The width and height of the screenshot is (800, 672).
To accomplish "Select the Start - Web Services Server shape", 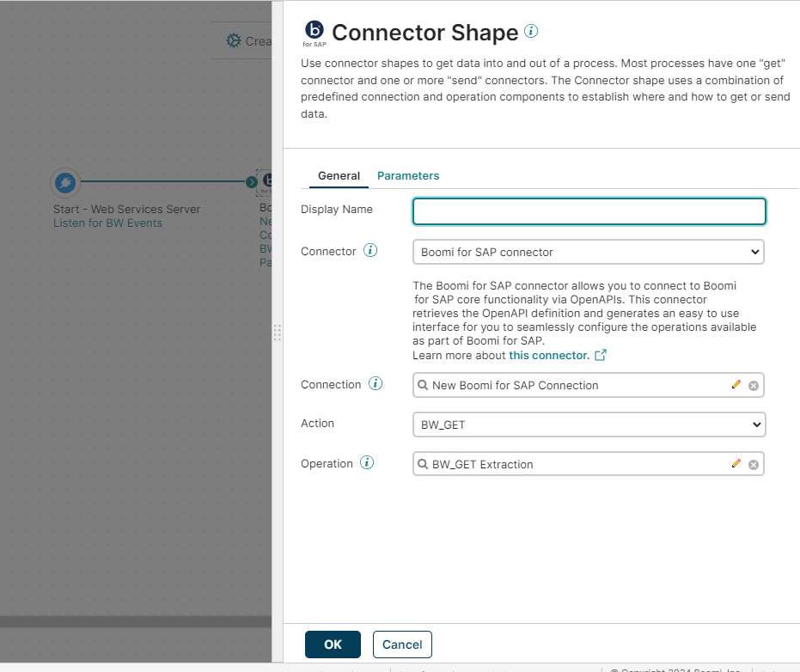I will coord(65,182).
